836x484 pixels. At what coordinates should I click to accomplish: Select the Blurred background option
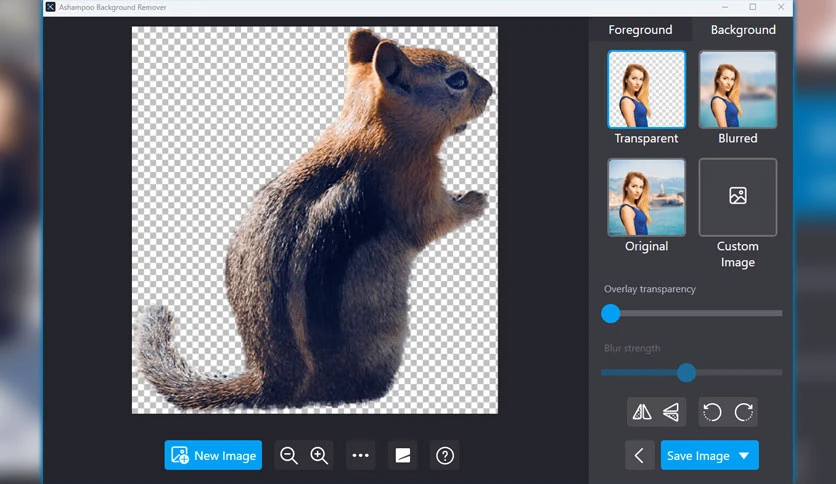coord(738,90)
